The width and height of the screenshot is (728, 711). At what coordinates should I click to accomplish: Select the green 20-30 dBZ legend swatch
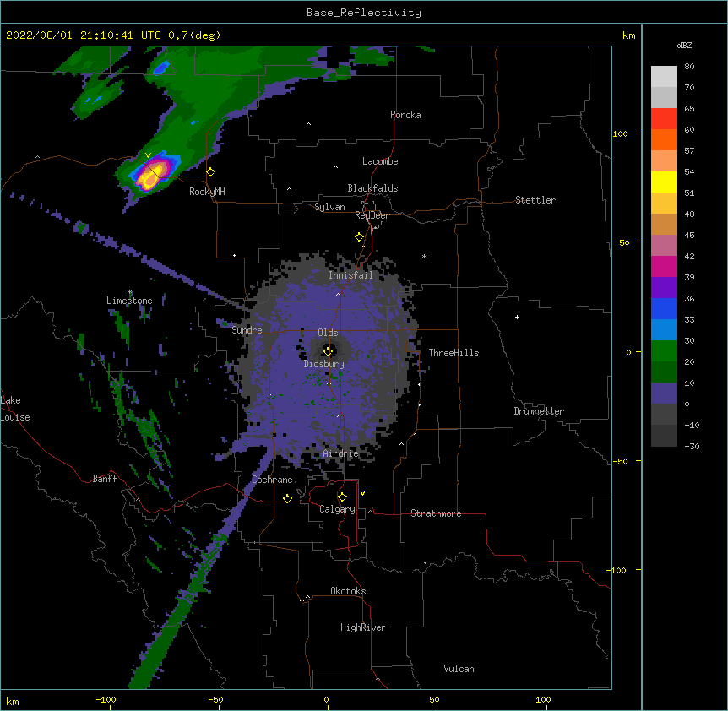[x=664, y=351]
